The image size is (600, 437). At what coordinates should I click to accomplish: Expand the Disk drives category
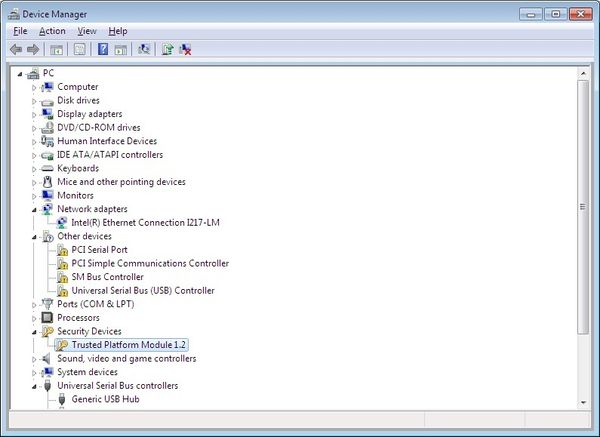point(34,101)
